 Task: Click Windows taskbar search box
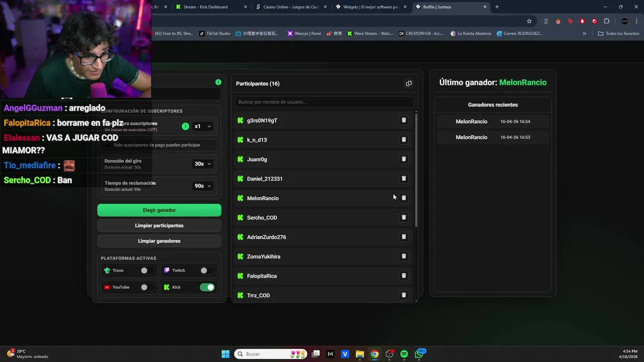271,354
